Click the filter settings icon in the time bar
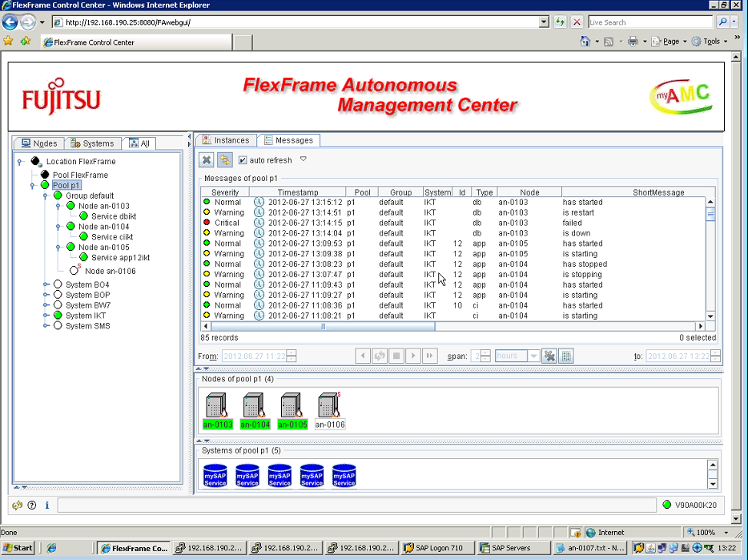Image resolution: width=748 pixels, height=560 pixels. pyautogui.click(x=549, y=356)
